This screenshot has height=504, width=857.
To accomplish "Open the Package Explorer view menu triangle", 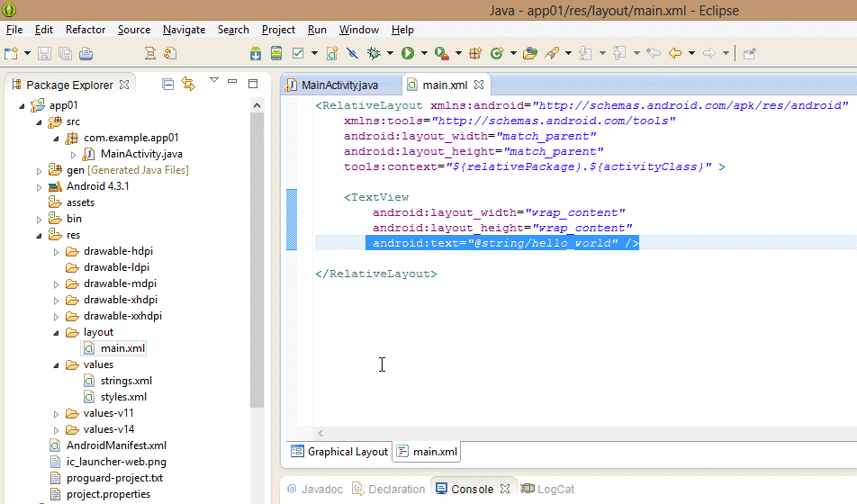I will pyautogui.click(x=214, y=81).
